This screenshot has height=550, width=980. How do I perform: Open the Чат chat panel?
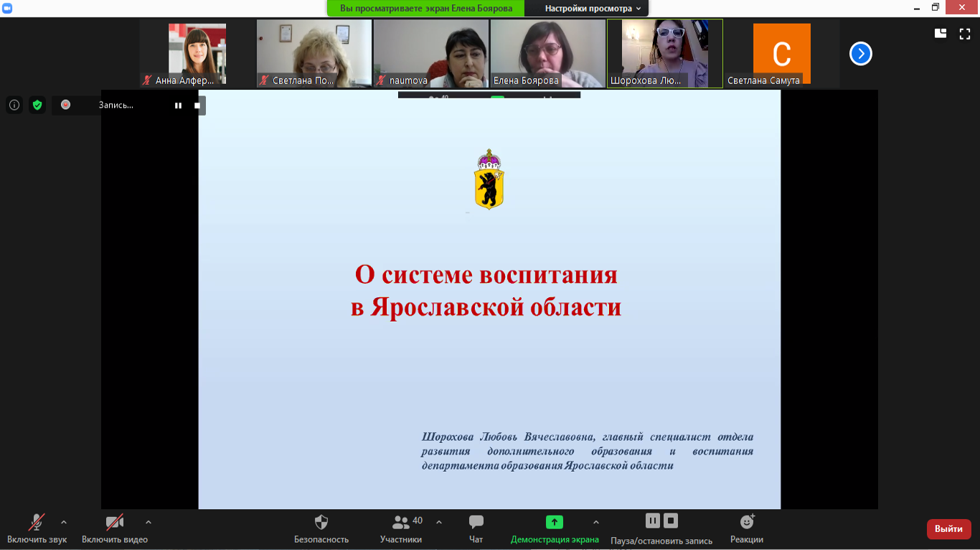[476, 530]
